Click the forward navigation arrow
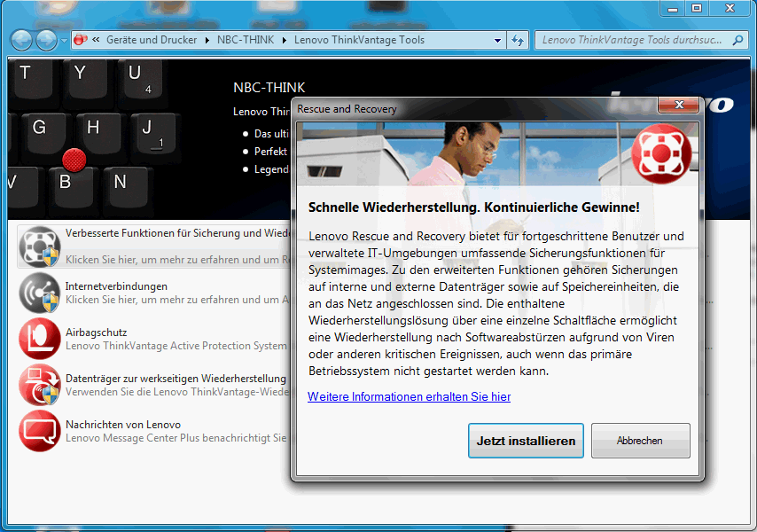757x532 pixels. 46,40
